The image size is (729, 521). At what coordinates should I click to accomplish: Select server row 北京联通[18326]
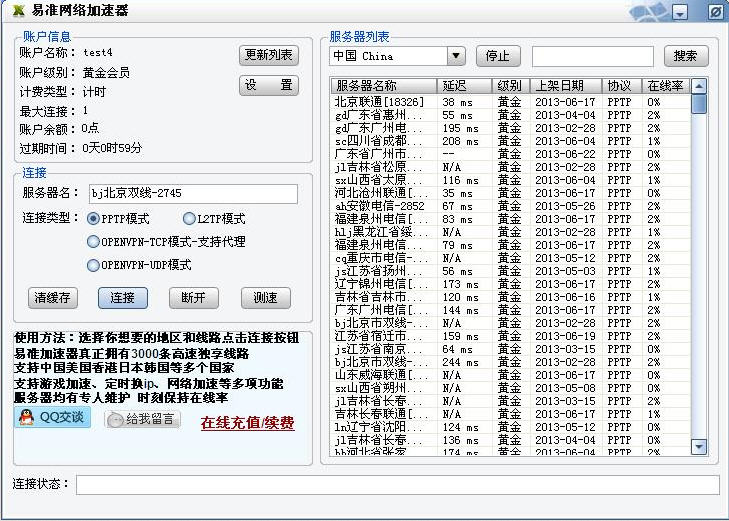point(510,102)
